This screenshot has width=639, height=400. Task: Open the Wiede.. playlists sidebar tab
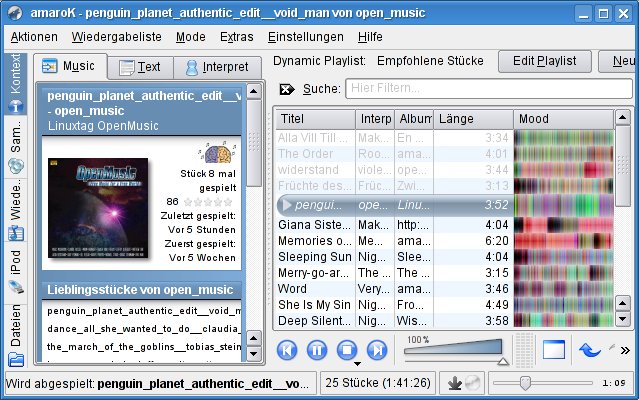point(15,211)
